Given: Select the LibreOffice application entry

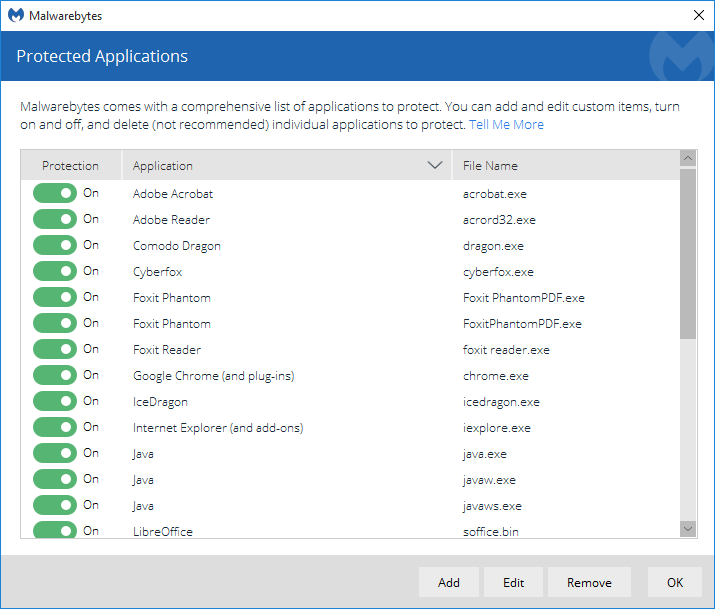Looking at the screenshot, I should pos(163,532).
